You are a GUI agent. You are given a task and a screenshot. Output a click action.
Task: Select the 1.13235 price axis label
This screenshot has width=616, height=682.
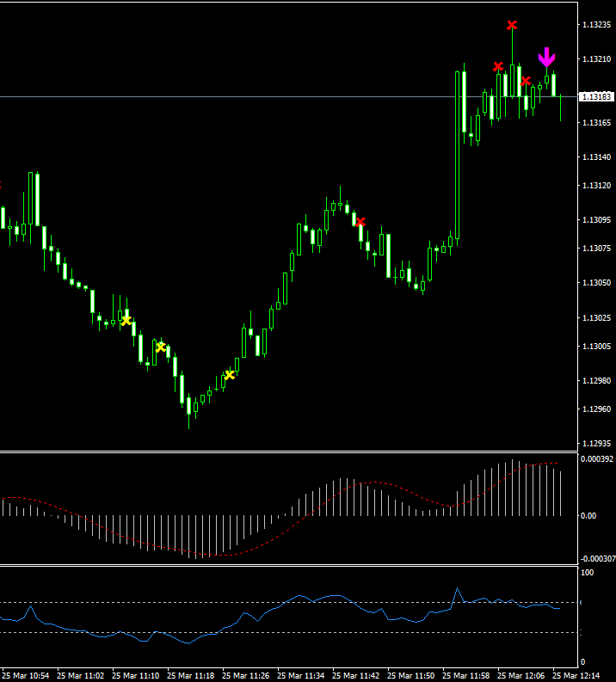click(596, 25)
